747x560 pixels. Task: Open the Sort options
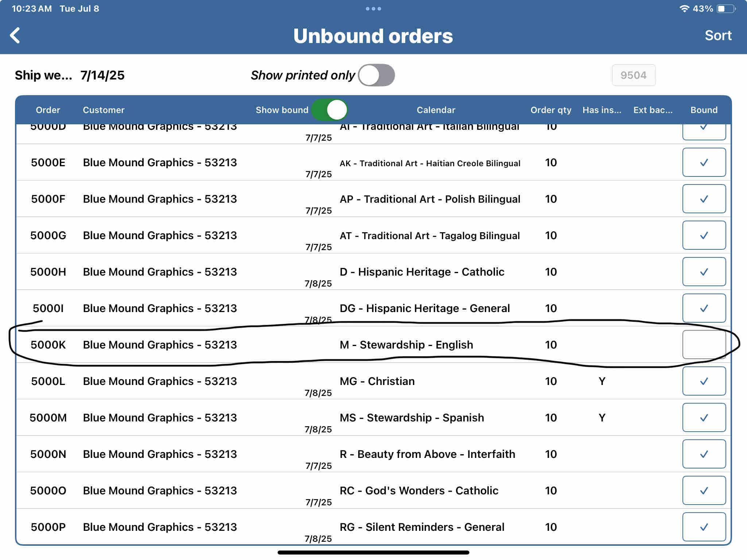[x=718, y=36]
